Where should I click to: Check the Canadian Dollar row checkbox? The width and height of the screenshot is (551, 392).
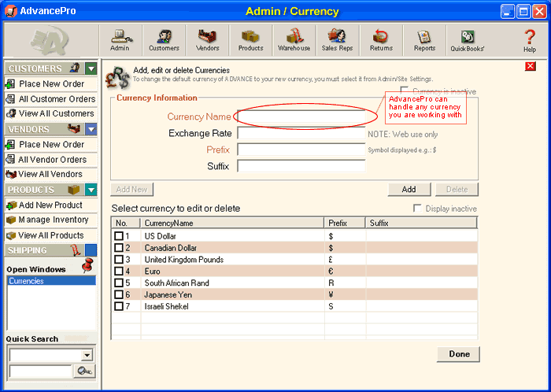pos(119,248)
